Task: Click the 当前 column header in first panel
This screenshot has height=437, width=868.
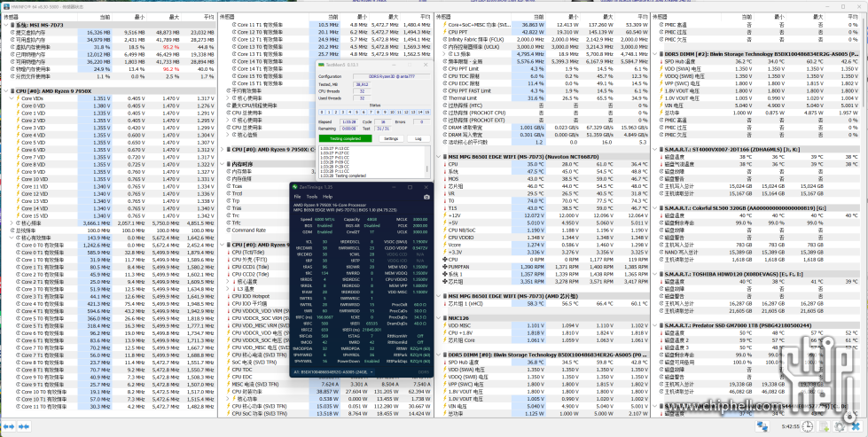Action: [94, 17]
